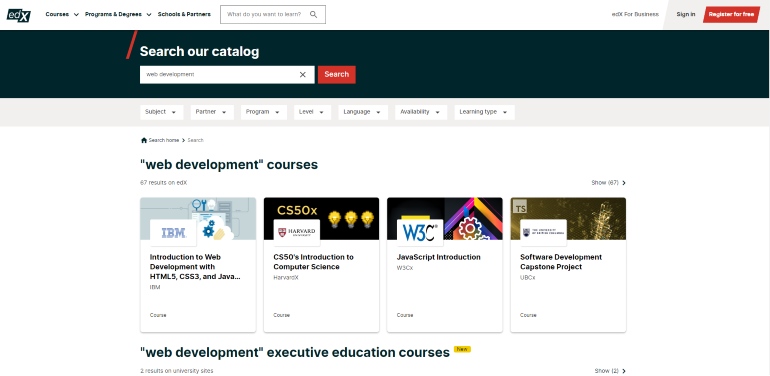Click 2 results on university sites text
770x376 pixels.
pos(177,371)
